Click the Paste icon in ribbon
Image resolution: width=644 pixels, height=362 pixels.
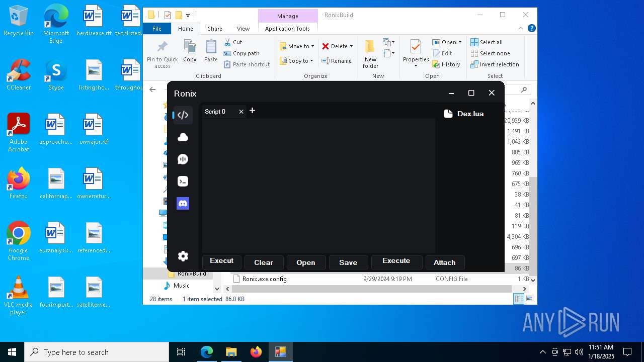click(211, 51)
